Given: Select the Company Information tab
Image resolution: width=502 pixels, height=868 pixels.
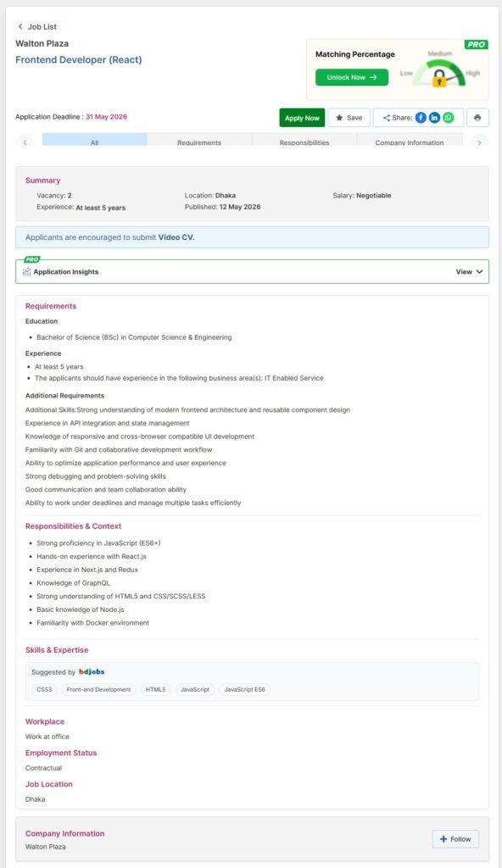Looking at the screenshot, I should 410,142.
